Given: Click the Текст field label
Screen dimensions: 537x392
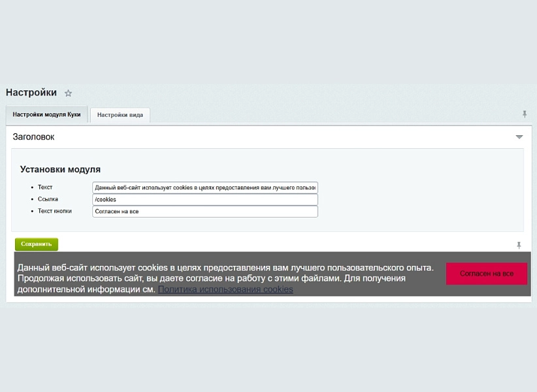Looking at the screenshot, I should click(45, 188).
